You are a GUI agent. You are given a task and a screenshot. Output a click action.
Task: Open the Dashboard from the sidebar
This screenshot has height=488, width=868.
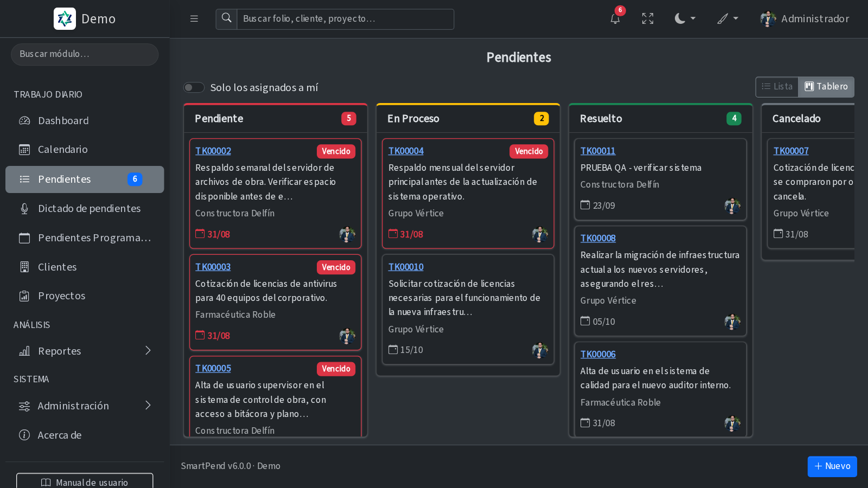[85, 121]
